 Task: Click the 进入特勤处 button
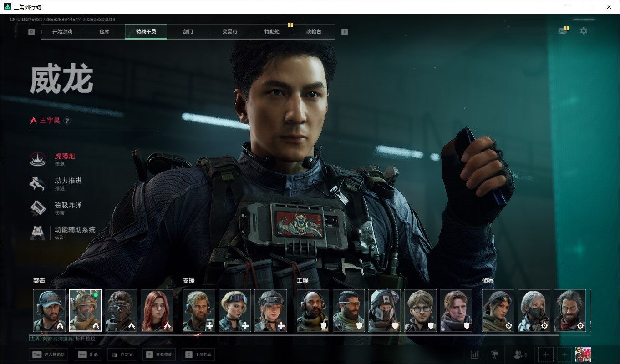[48, 354]
